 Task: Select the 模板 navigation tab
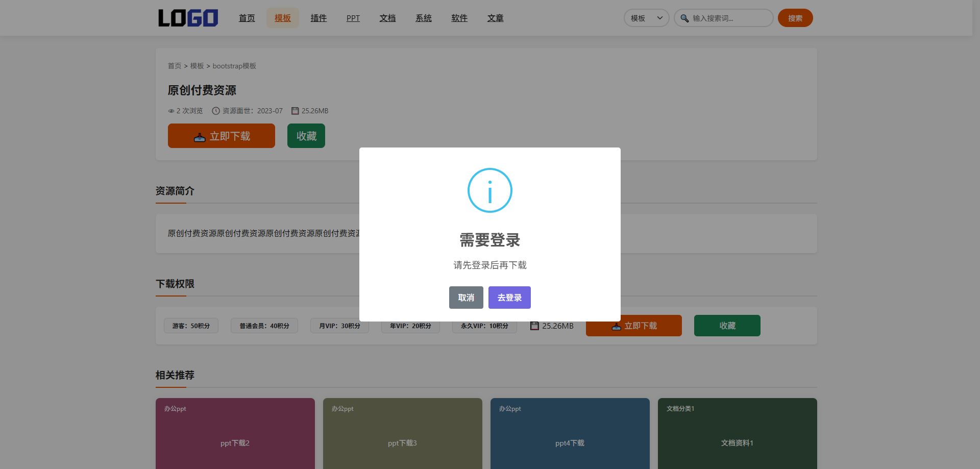coord(283,18)
